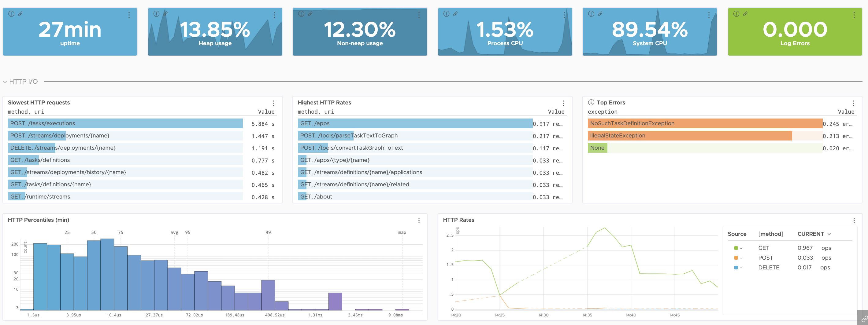Click the info icon on System CPU card

click(591, 14)
